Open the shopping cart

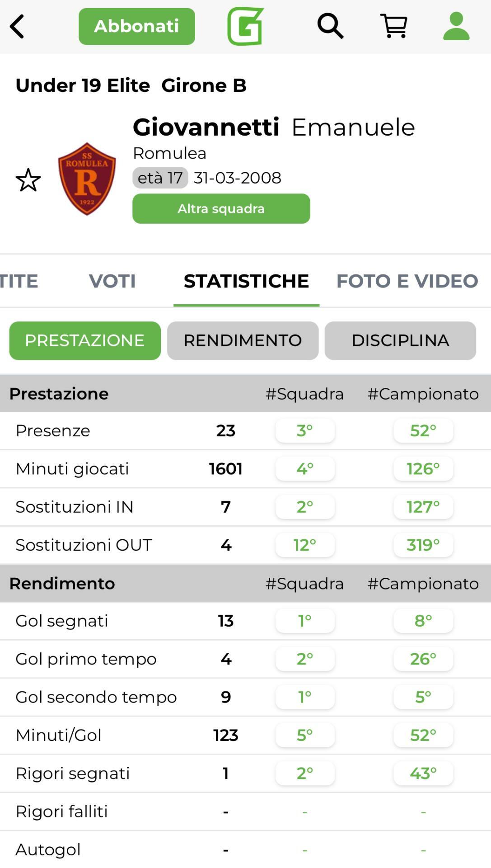tap(394, 26)
